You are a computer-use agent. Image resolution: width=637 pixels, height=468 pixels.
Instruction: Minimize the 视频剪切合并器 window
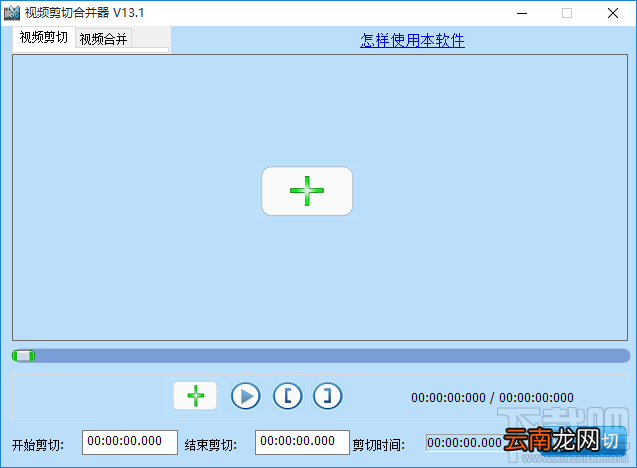(522, 13)
